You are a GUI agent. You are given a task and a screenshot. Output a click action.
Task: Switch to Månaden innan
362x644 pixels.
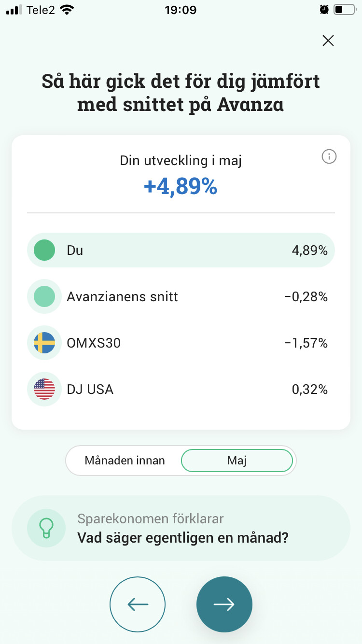[125, 461]
